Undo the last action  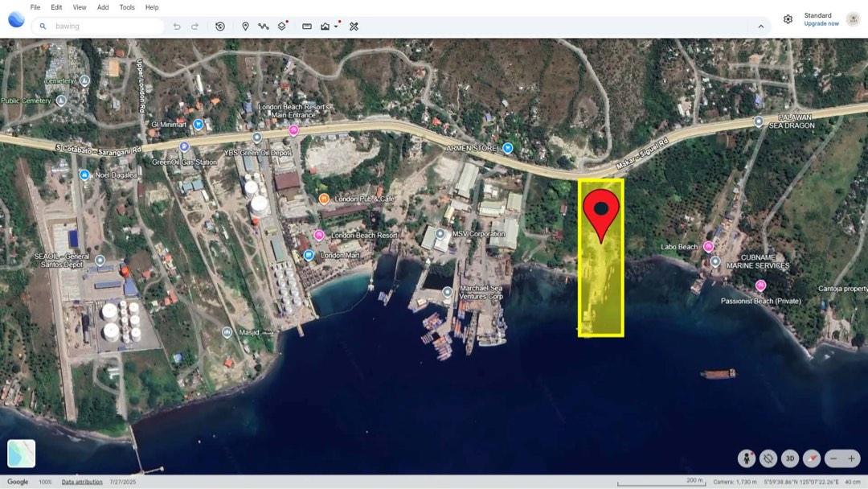[177, 26]
